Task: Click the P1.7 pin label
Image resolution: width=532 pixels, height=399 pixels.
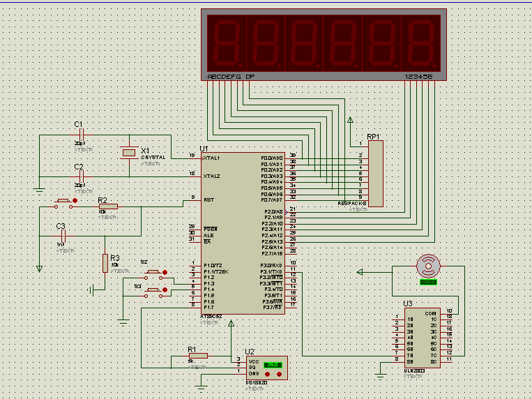Action: (x=208, y=308)
